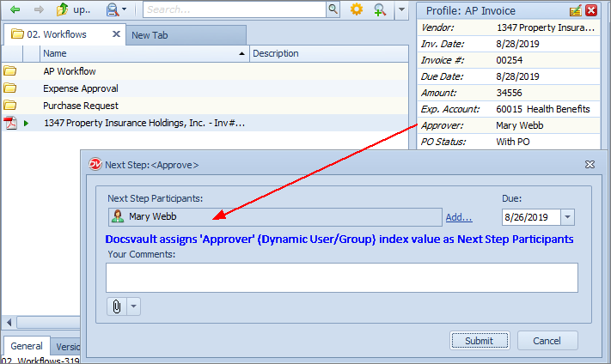Click the magnifier search button

pyautogui.click(x=333, y=9)
